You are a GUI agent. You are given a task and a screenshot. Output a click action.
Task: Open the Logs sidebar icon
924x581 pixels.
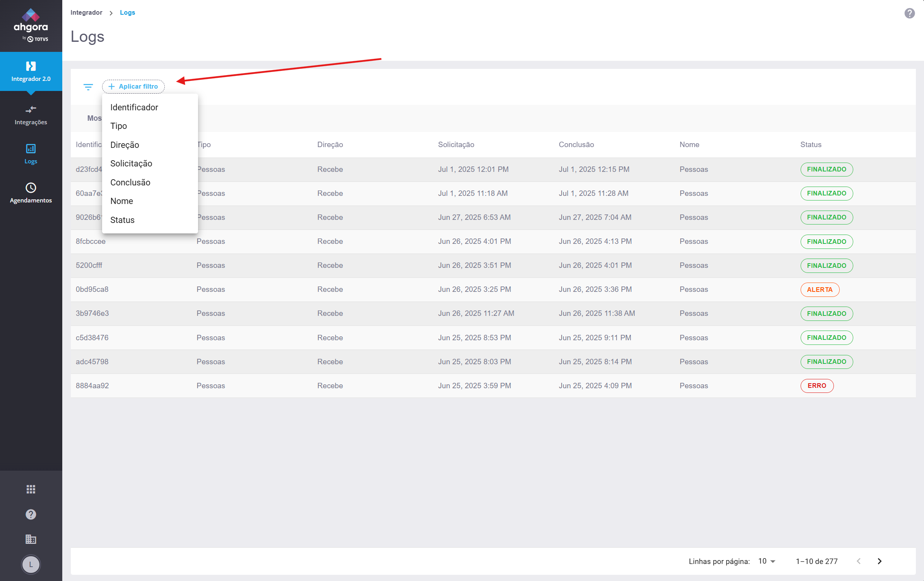coord(31,149)
